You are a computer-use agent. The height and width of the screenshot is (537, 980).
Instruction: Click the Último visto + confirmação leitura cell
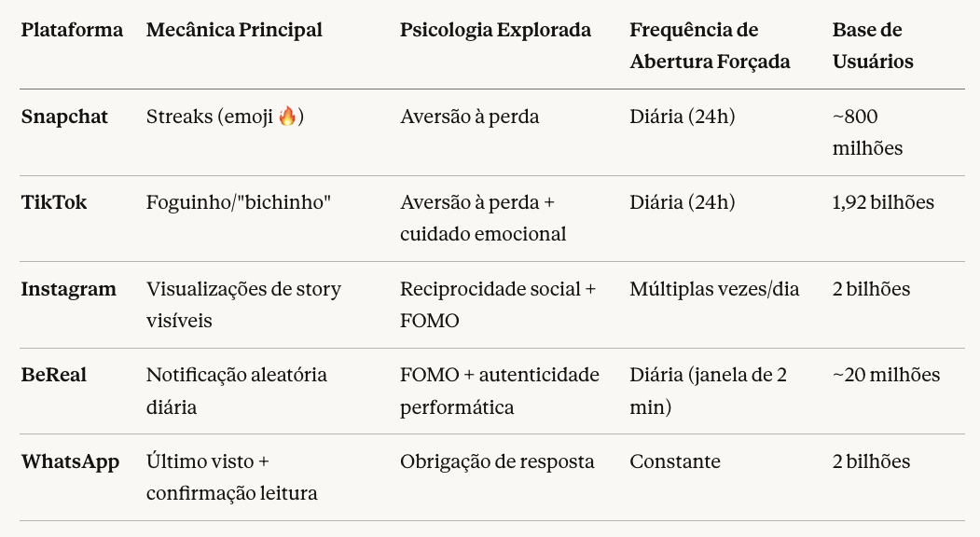[x=231, y=477]
